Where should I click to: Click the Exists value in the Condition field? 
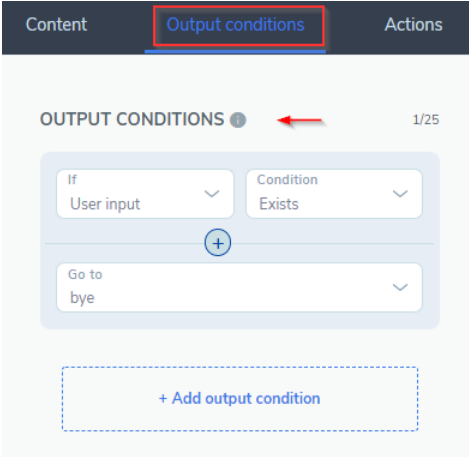click(x=279, y=204)
